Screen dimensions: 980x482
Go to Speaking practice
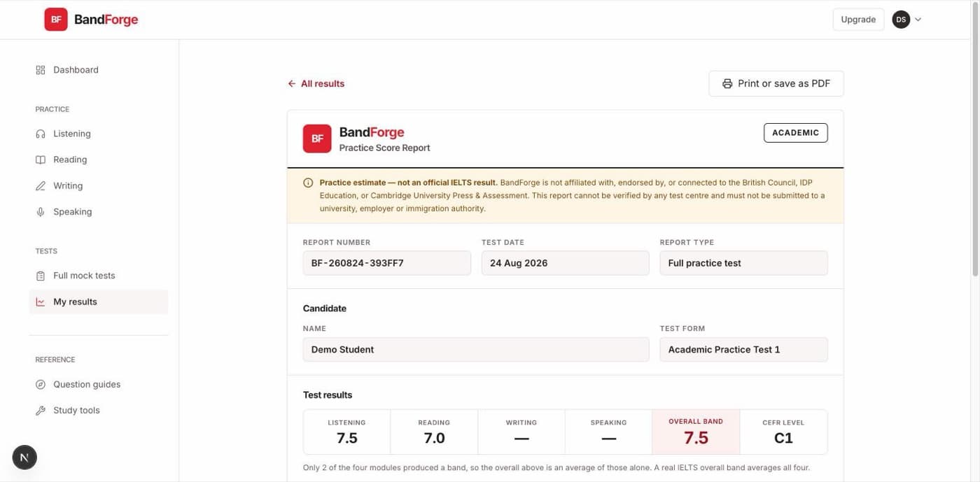[99, 212]
